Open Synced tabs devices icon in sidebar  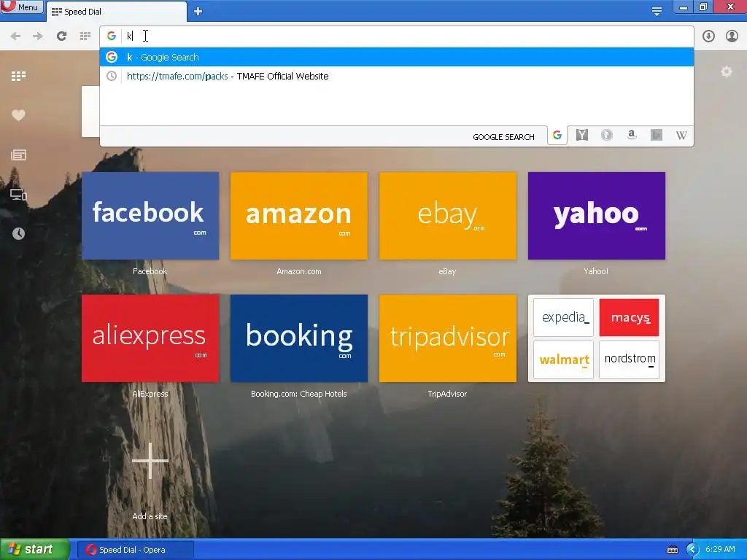18,194
